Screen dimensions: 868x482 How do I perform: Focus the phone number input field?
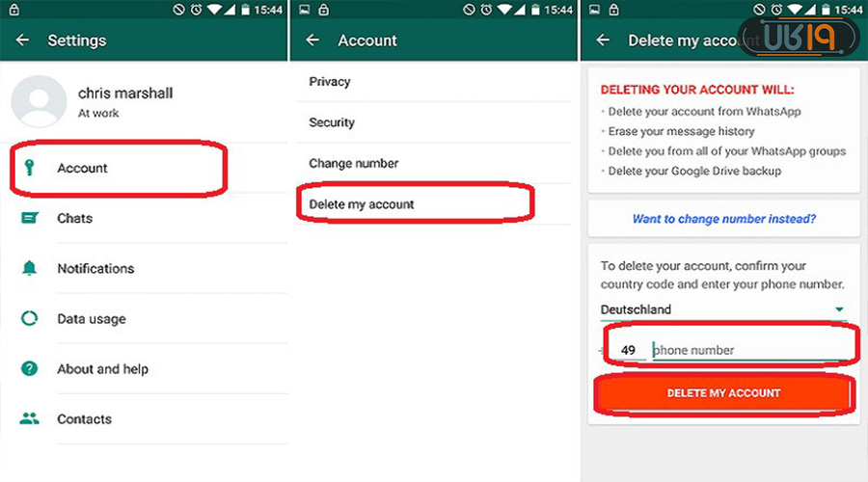click(749, 350)
